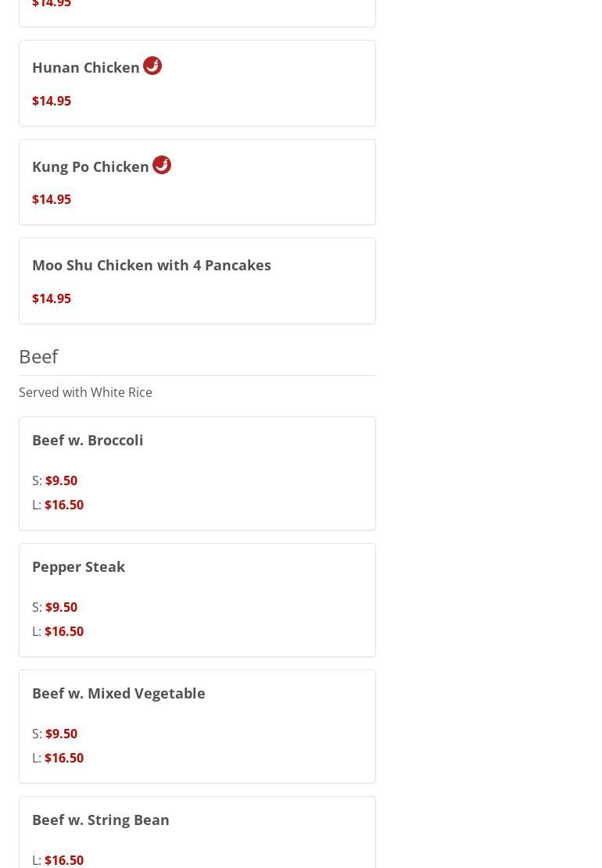Click the spicy icon beside Hunan Chicken

click(x=152, y=66)
